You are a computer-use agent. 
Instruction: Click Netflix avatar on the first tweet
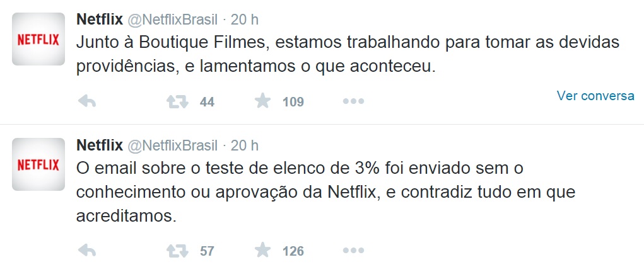tap(38, 39)
